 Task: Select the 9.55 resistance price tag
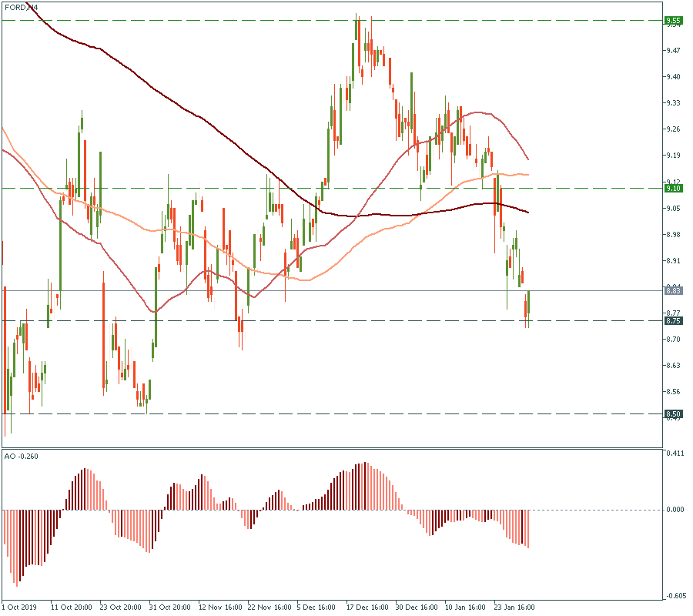pyautogui.click(x=672, y=20)
